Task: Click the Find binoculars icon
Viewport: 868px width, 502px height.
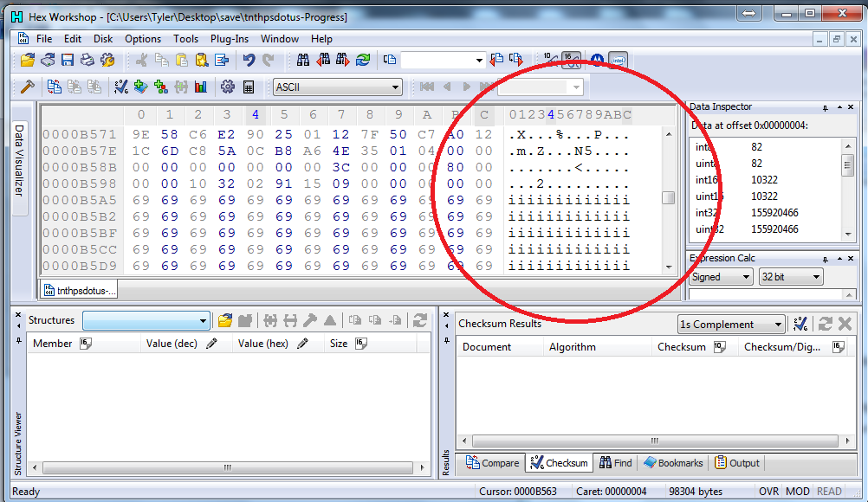Action: pos(303,61)
